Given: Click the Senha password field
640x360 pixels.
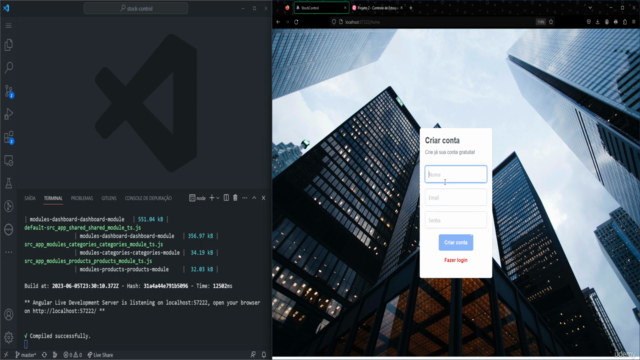Looking at the screenshot, I should click(x=456, y=220).
